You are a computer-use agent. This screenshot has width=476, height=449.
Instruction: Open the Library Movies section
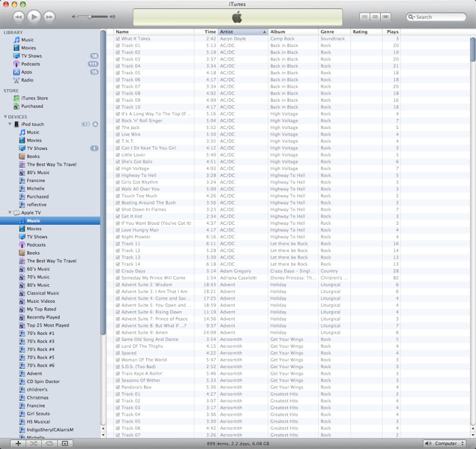[28, 48]
